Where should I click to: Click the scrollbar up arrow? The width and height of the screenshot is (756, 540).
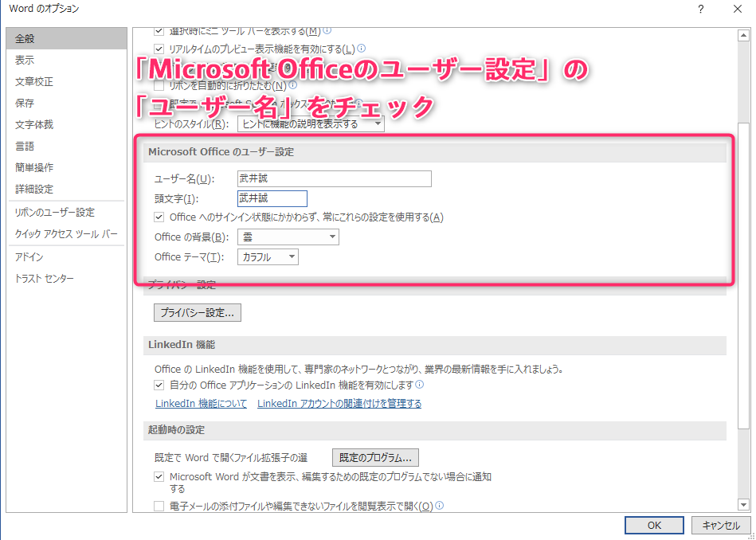click(x=743, y=36)
